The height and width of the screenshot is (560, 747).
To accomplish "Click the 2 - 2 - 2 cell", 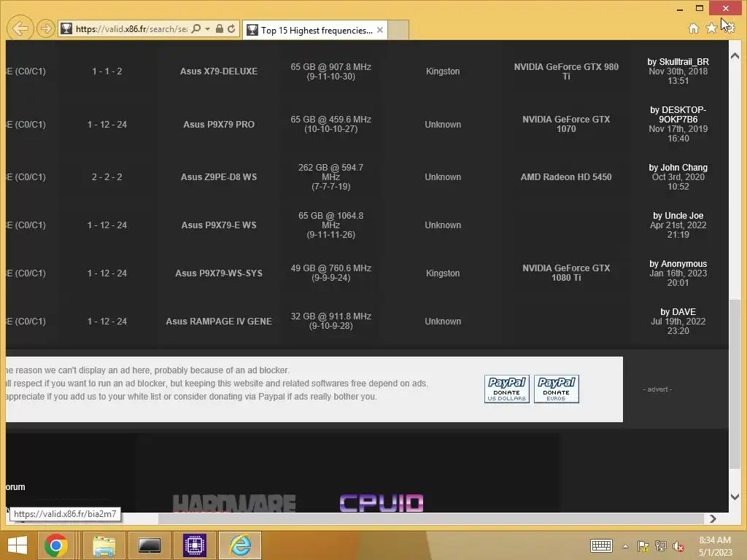I will coord(107,177).
